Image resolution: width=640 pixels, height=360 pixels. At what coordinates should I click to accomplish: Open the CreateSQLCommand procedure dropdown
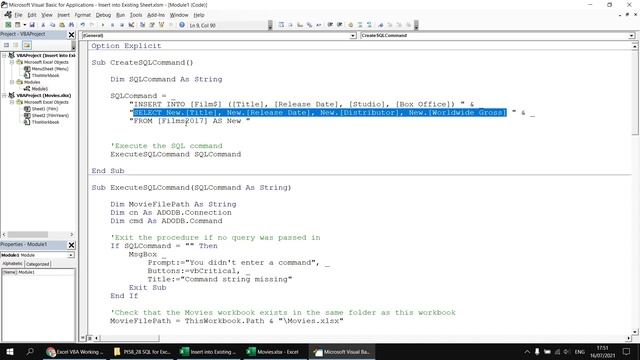tap(631, 36)
